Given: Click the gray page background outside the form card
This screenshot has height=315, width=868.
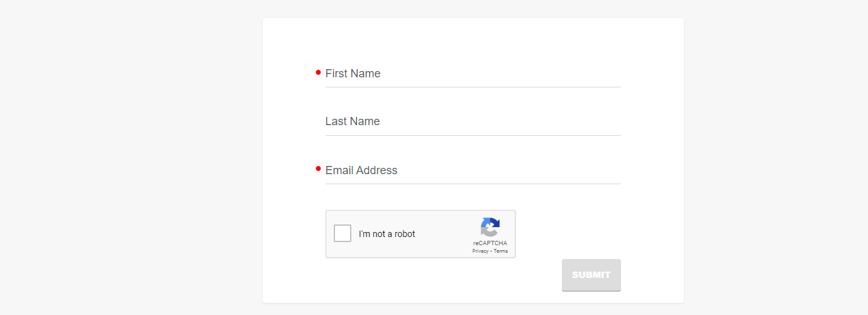Looking at the screenshot, I should point(126,157).
